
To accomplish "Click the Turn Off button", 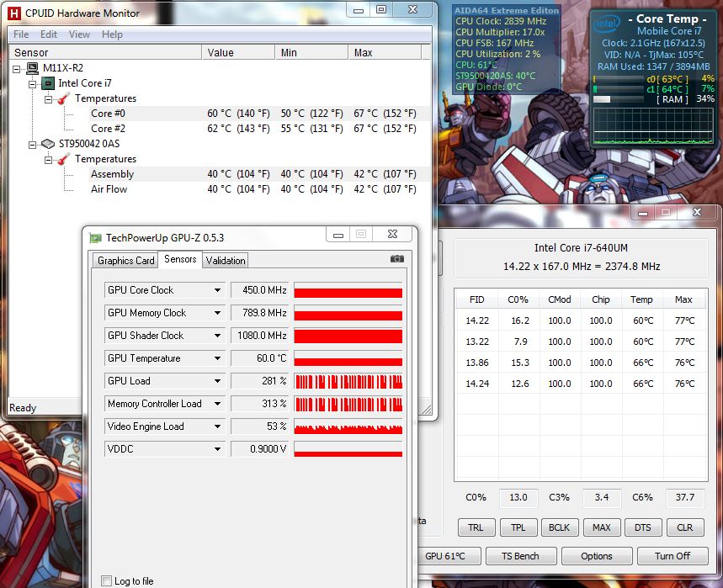I will (672, 556).
